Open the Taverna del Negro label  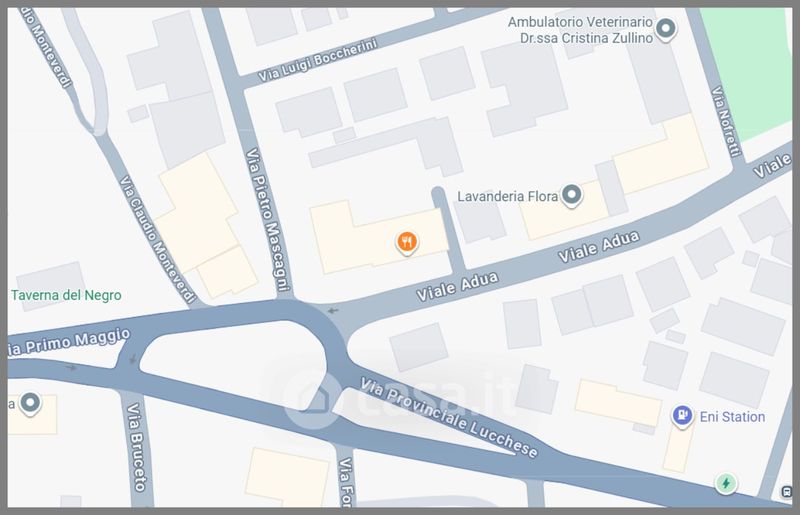(66, 295)
